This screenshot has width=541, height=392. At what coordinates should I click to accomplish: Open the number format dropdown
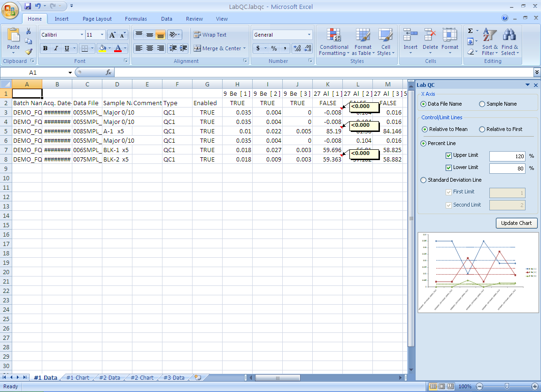click(x=309, y=35)
